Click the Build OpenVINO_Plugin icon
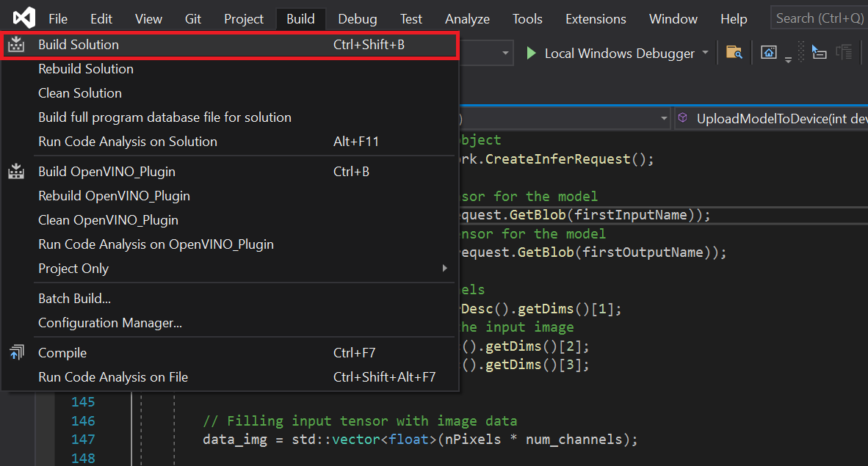This screenshot has height=466, width=868. 16,172
